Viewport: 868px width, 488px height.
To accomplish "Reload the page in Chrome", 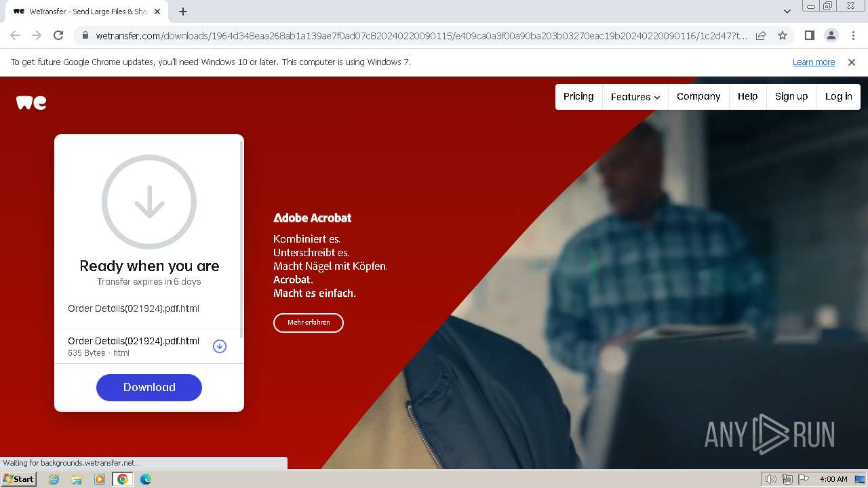I will [x=58, y=35].
